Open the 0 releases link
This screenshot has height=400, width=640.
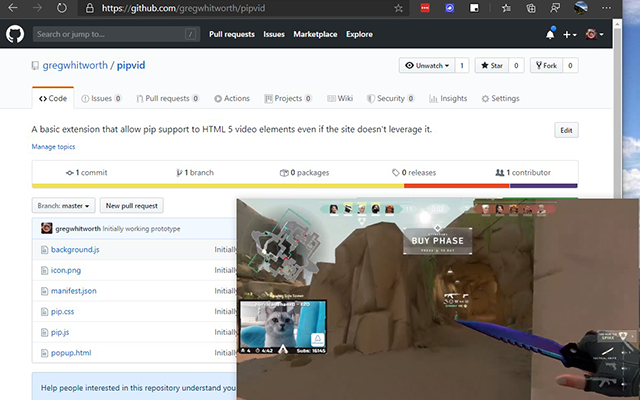click(414, 173)
